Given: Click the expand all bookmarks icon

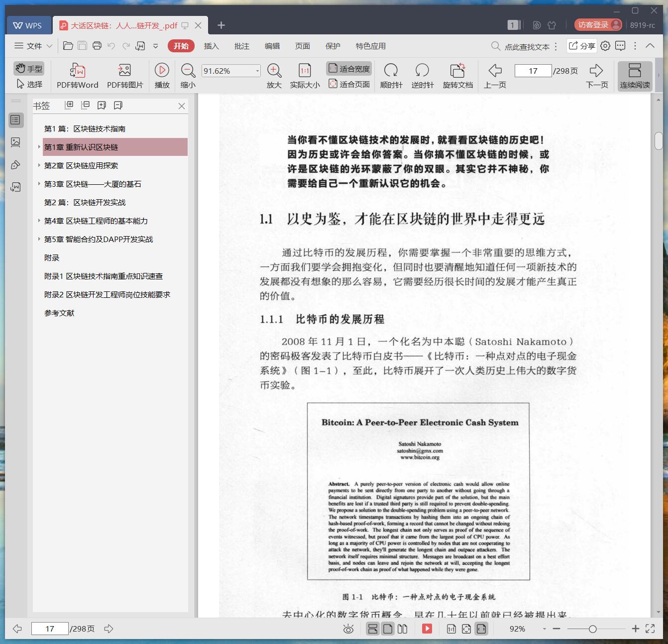Looking at the screenshot, I should pos(69,105).
